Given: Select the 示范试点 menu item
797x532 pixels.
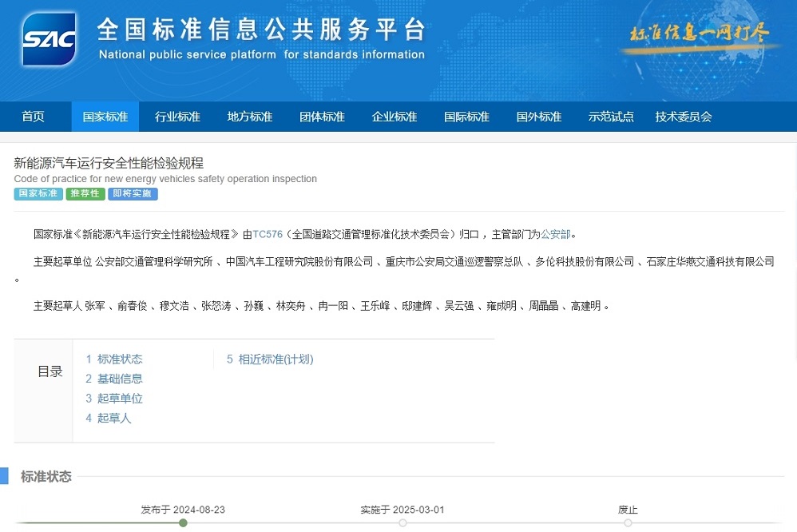Looking at the screenshot, I should (x=611, y=116).
